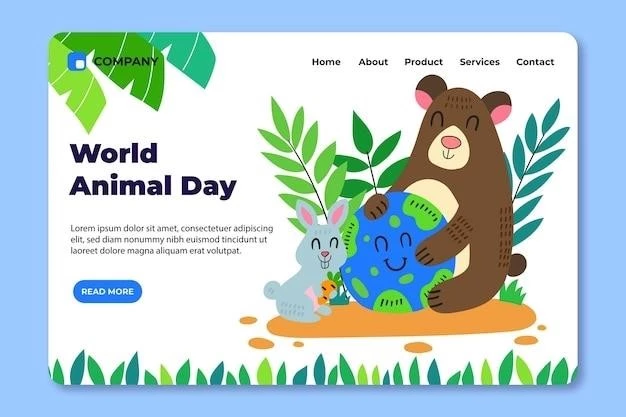Screen dimensions: 626x417
Task: Click the blue square company logo icon
Action: click(x=77, y=62)
